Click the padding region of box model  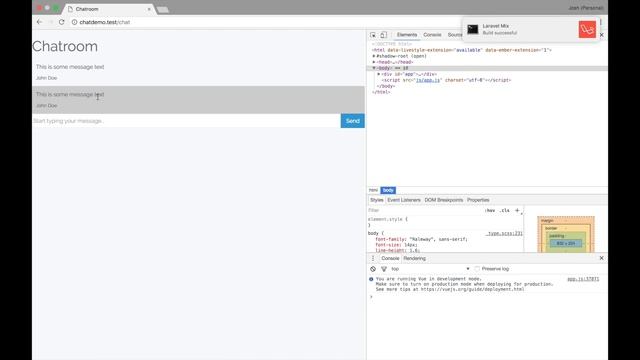point(556,236)
